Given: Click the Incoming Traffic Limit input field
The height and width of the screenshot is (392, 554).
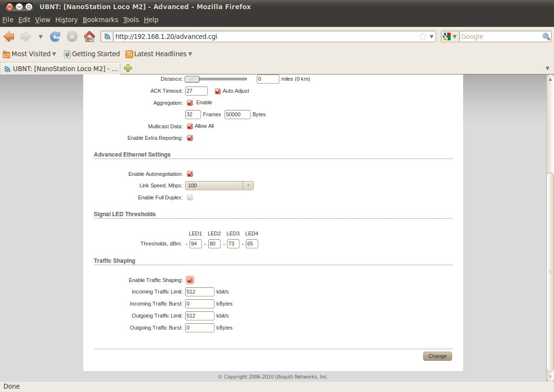Looking at the screenshot, I should (200, 292).
